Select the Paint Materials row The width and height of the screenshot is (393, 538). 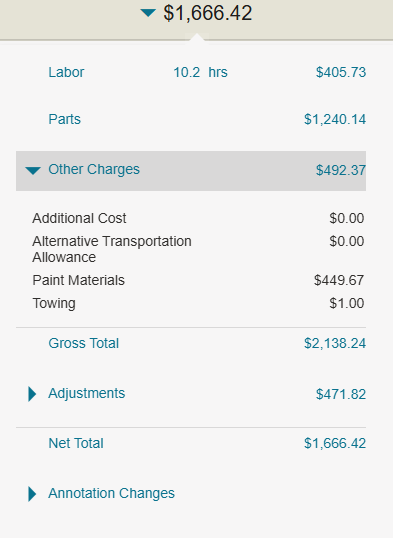point(198,280)
